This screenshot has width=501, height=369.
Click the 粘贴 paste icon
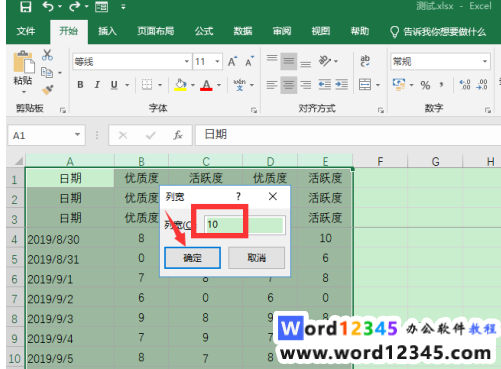(23, 62)
